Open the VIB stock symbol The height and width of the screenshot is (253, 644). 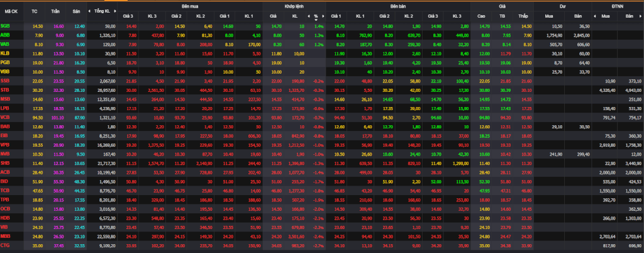point(5,228)
